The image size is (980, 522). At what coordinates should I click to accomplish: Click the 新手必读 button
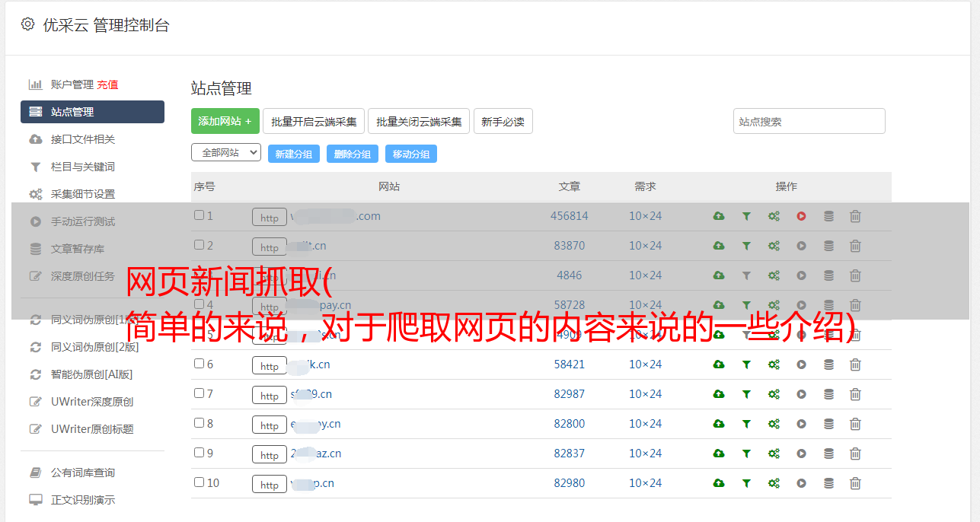pos(503,121)
